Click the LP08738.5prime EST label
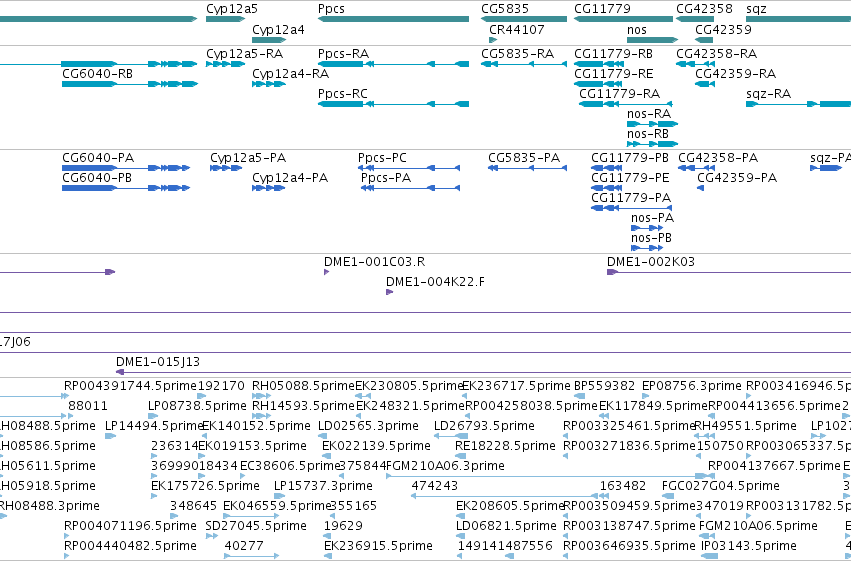Viewport: 851px width, 561px height. point(198,406)
